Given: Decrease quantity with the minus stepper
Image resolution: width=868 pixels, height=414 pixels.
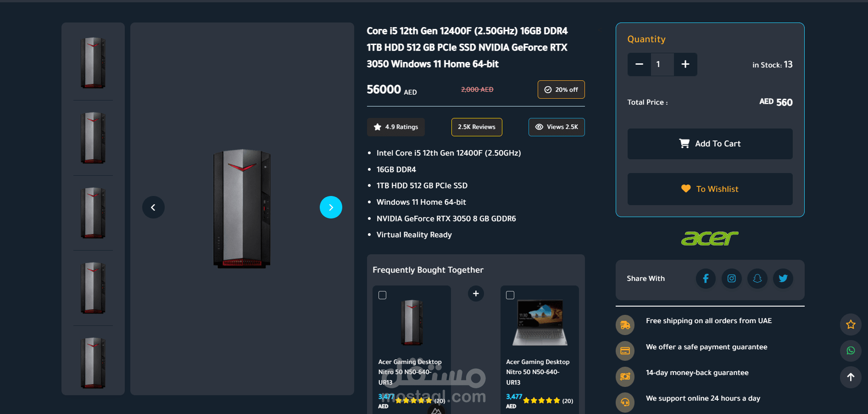Looking at the screenshot, I should point(639,64).
